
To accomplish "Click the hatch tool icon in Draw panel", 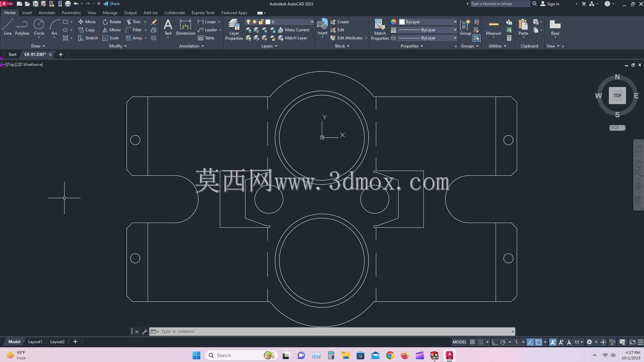I will 66,38.
